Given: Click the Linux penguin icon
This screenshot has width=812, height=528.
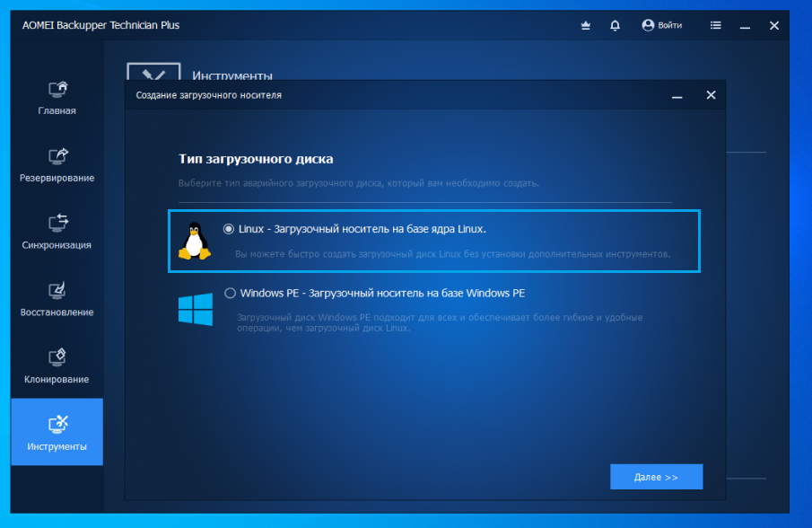Looking at the screenshot, I should pyautogui.click(x=195, y=241).
